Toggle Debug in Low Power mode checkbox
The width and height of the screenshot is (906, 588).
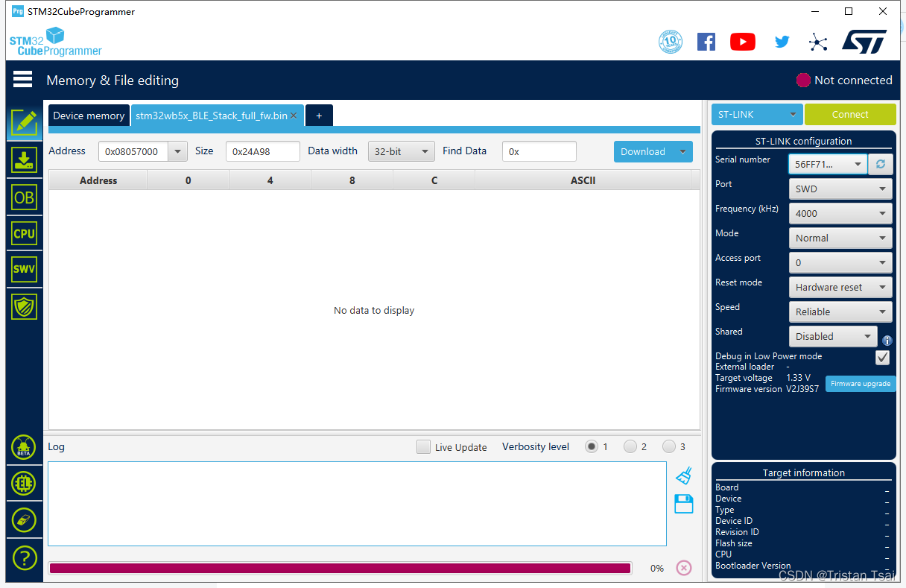click(x=882, y=358)
